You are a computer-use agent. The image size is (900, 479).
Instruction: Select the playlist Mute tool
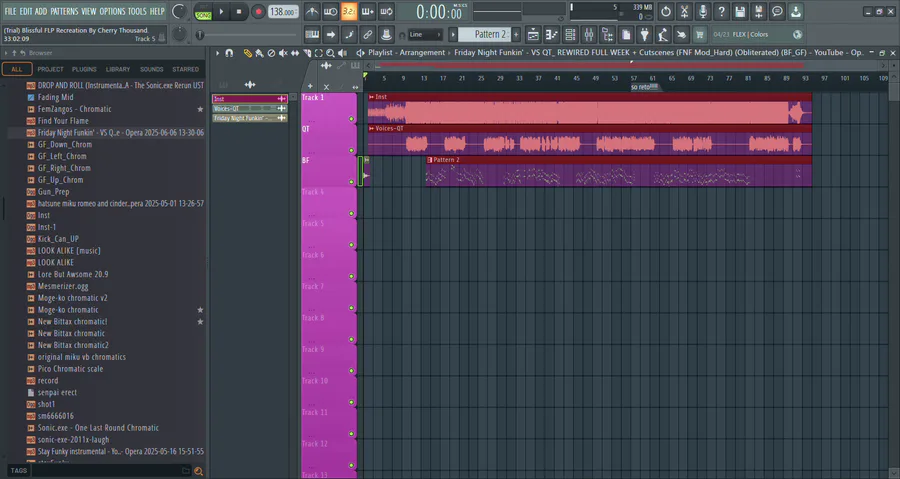283,53
